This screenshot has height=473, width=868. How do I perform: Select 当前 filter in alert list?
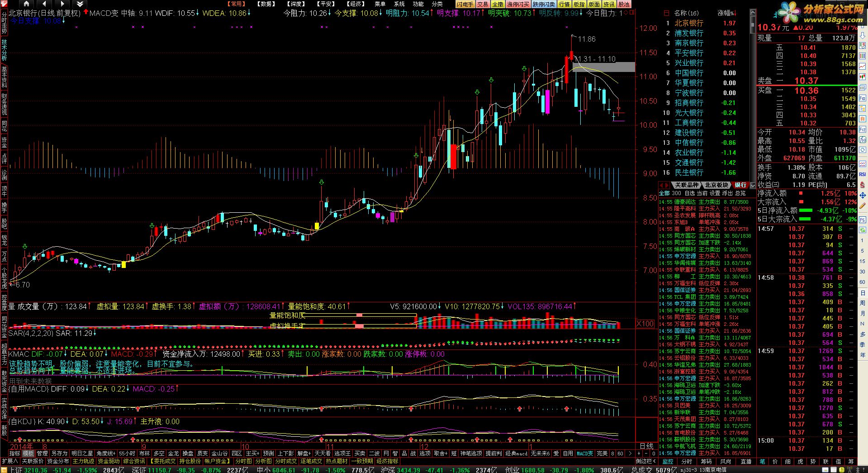click(702, 193)
